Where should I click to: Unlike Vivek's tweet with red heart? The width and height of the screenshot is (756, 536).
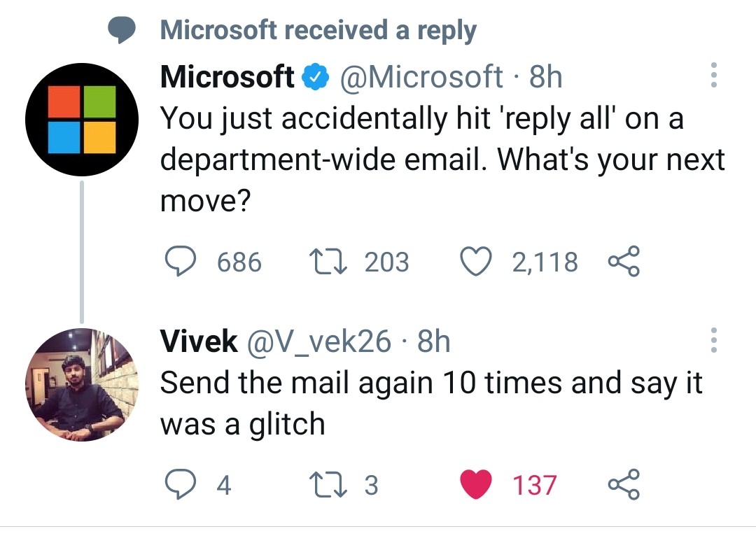point(475,485)
